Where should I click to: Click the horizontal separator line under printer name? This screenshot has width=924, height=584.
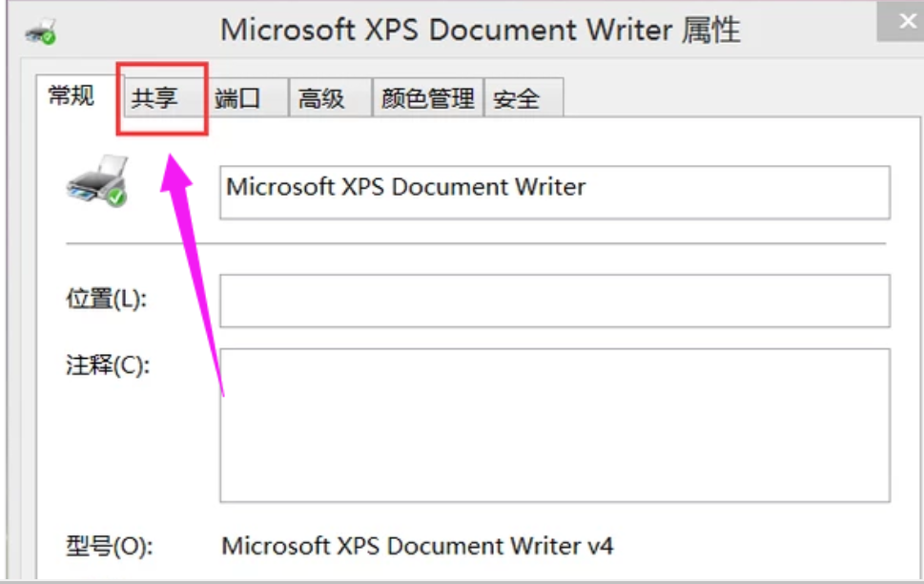[x=475, y=243]
